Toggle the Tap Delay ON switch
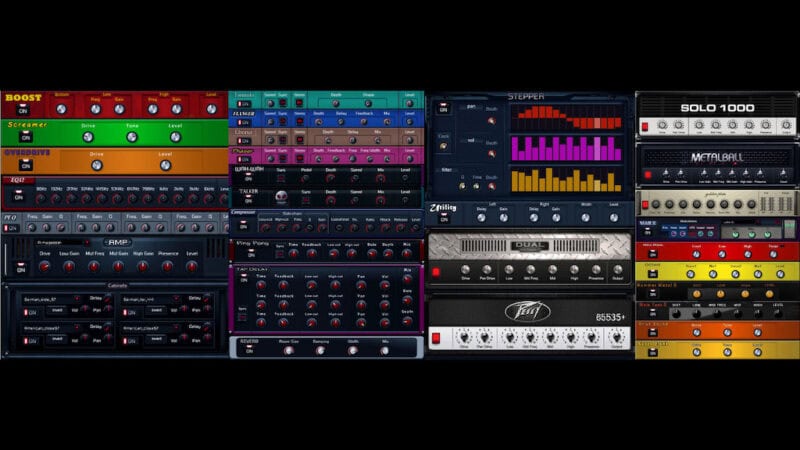This screenshot has height=450, width=800. pyautogui.click(x=243, y=279)
